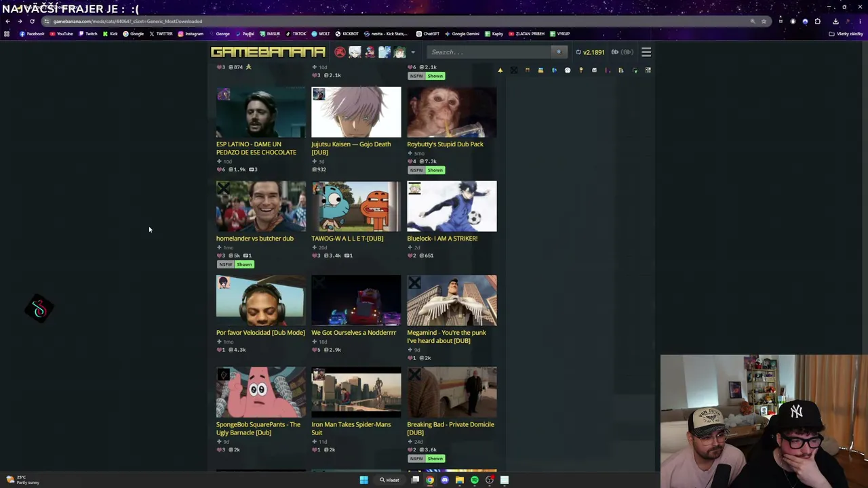Click the QR-style grid icon ending the page toolbar
This screenshot has width=868, height=488.
(x=648, y=70)
